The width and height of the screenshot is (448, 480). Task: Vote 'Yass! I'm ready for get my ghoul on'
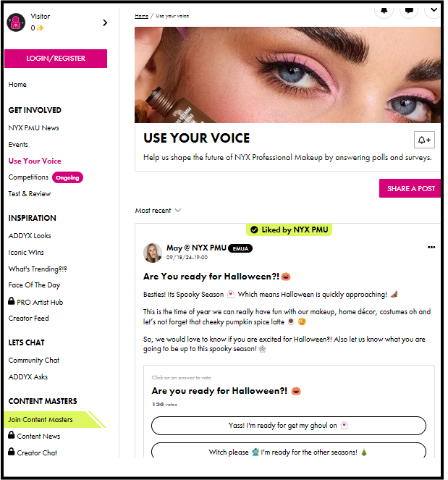coord(289,425)
